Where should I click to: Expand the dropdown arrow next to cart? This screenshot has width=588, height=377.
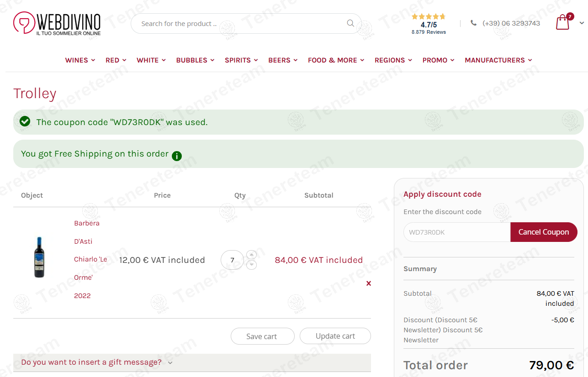[x=582, y=23]
